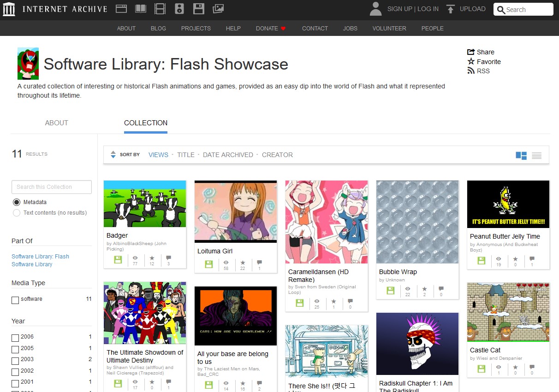Click the CONTACT navigation link

tap(315, 29)
